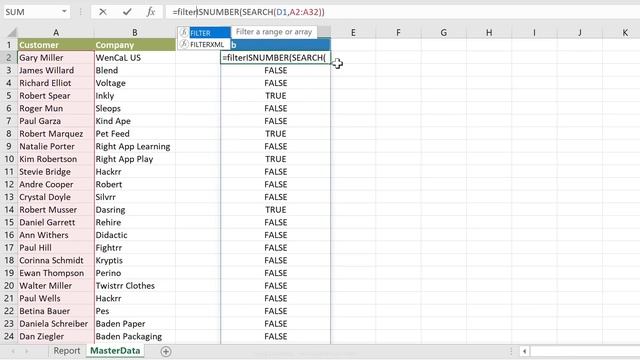This screenshot has width=640, height=360.
Task: Select cell containing Dan Ziegler
Action: (56, 336)
